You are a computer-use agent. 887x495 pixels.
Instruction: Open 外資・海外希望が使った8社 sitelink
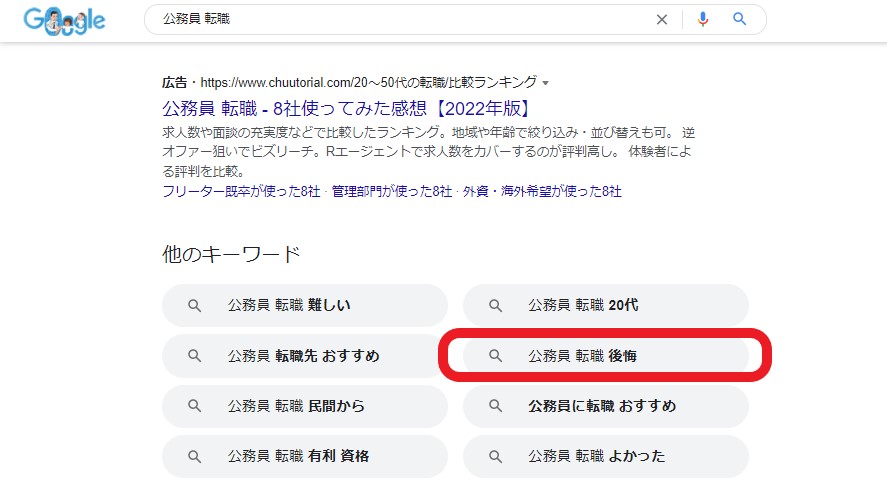541,191
